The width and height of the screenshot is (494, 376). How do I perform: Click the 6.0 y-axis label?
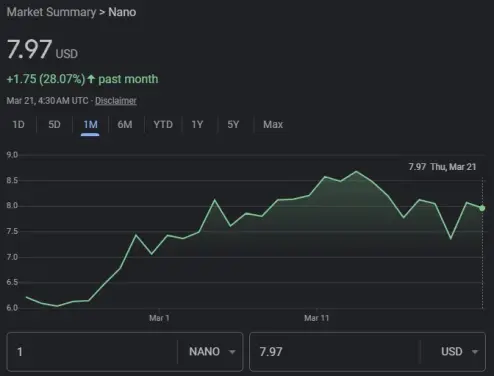(12, 307)
